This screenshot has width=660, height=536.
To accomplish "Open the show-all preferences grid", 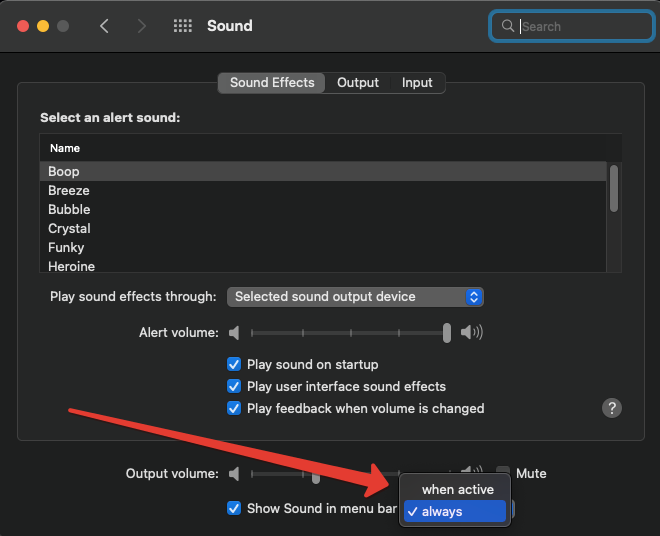I will click(182, 26).
